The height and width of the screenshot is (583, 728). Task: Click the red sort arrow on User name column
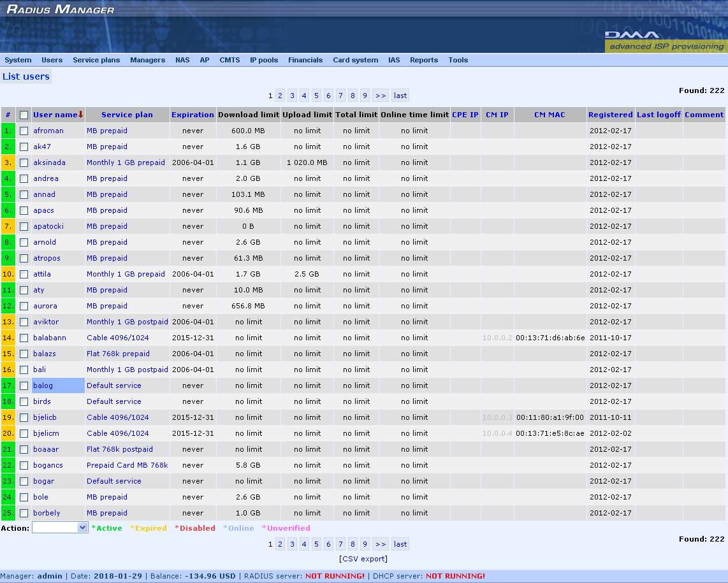click(x=81, y=115)
